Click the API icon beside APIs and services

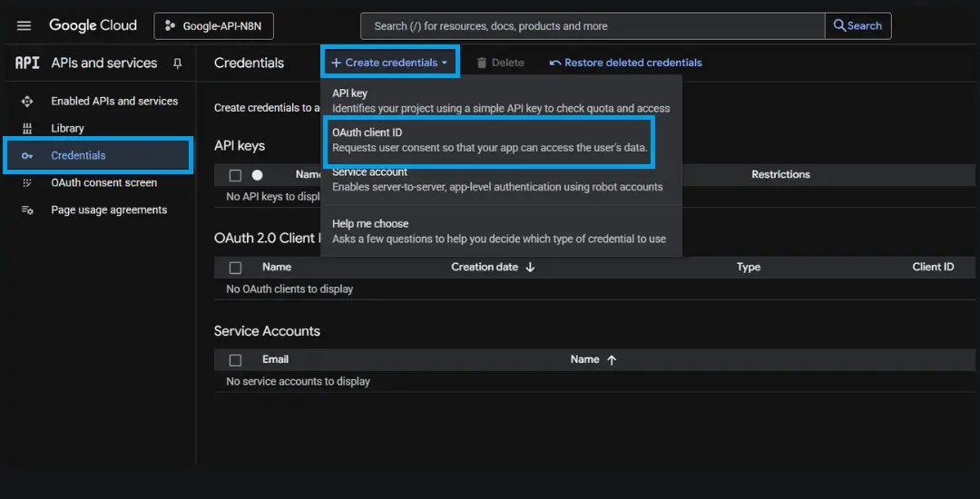click(27, 64)
